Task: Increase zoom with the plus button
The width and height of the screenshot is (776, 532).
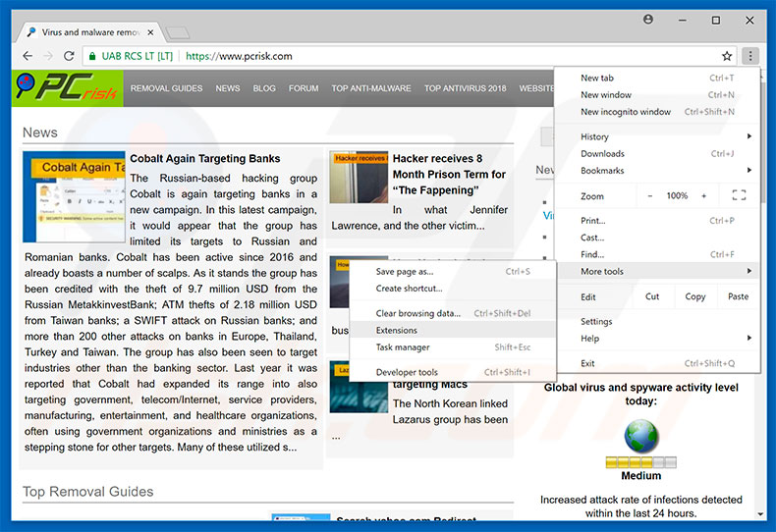Action: coord(703,196)
